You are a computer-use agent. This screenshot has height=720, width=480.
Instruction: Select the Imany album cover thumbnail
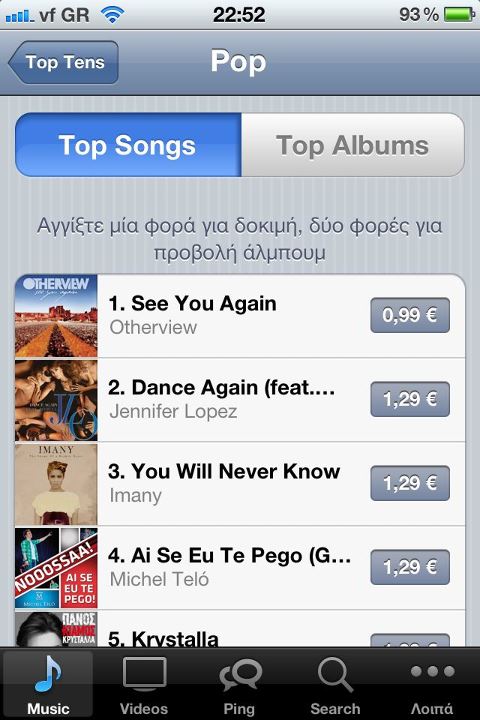pyautogui.click(x=56, y=484)
